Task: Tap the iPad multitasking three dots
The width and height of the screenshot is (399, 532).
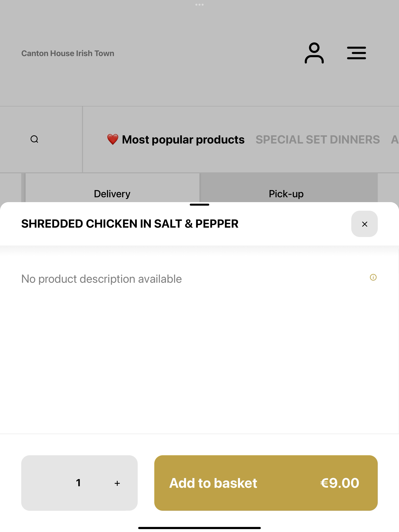Action: pyautogui.click(x=199, y=4)
